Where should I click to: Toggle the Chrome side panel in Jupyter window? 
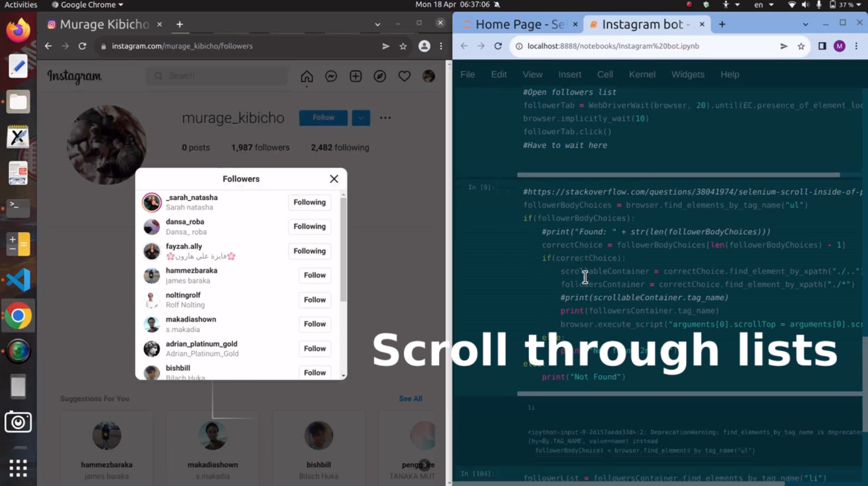(822, 46)
